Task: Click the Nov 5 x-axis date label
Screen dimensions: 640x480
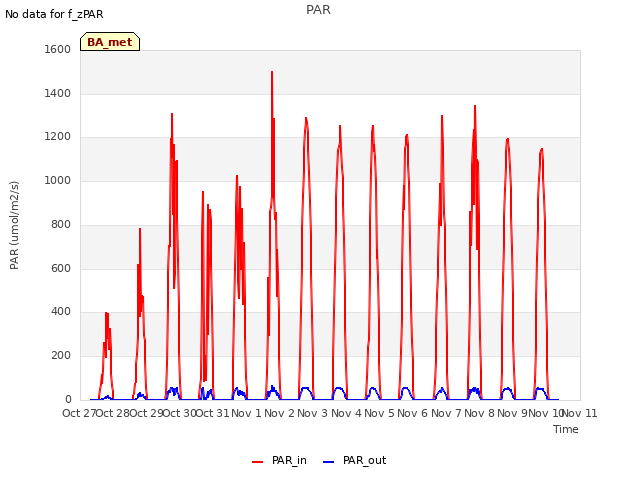Action: [380, 413]
